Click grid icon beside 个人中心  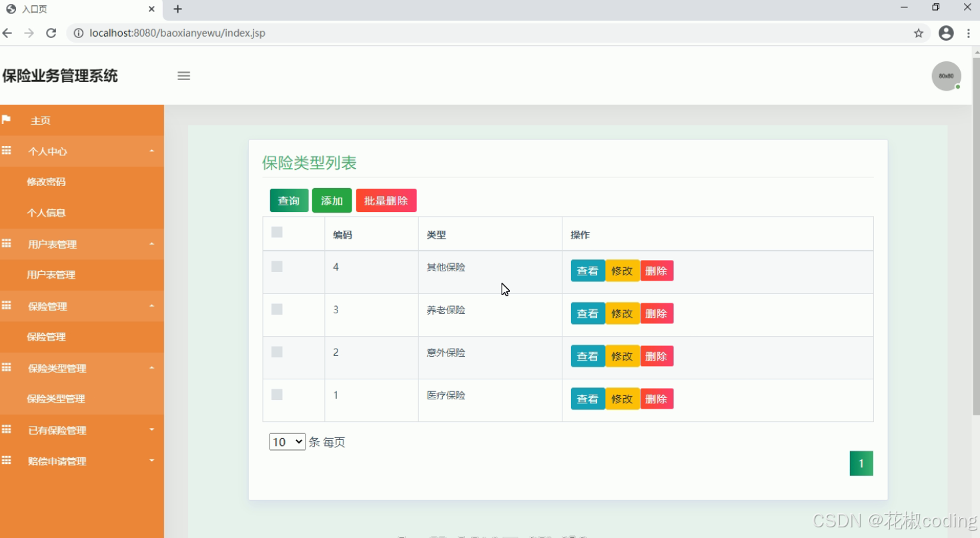click(x=6, y=151)
